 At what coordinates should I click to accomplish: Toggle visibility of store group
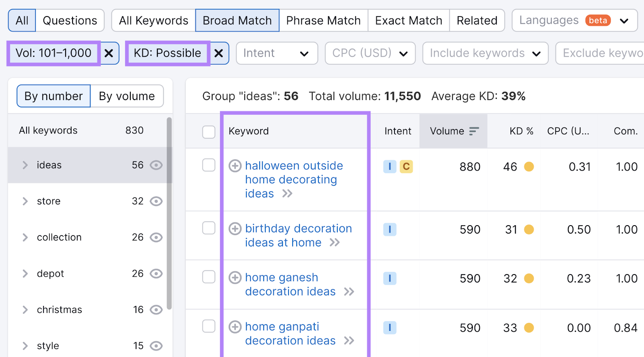point(156,201)
